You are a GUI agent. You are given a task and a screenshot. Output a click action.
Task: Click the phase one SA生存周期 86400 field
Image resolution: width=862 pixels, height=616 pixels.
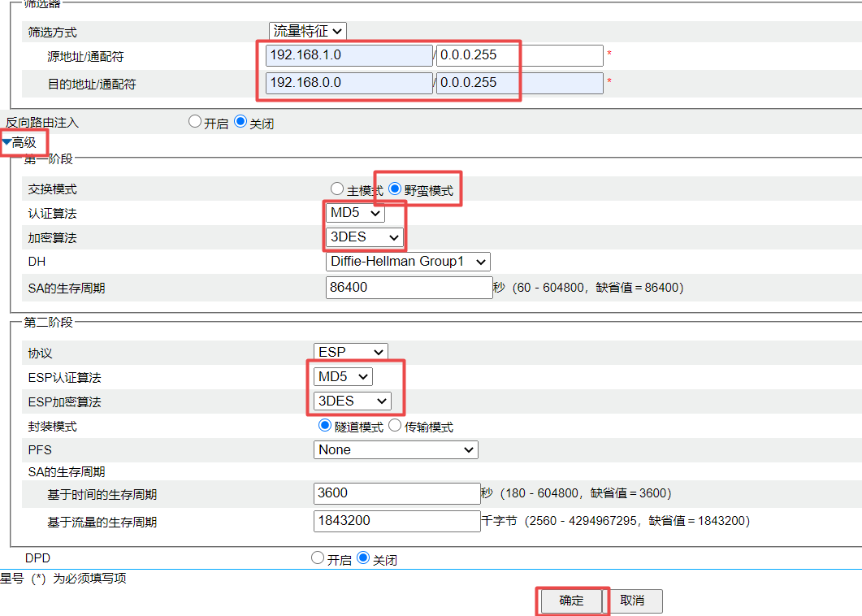(409, 288)
